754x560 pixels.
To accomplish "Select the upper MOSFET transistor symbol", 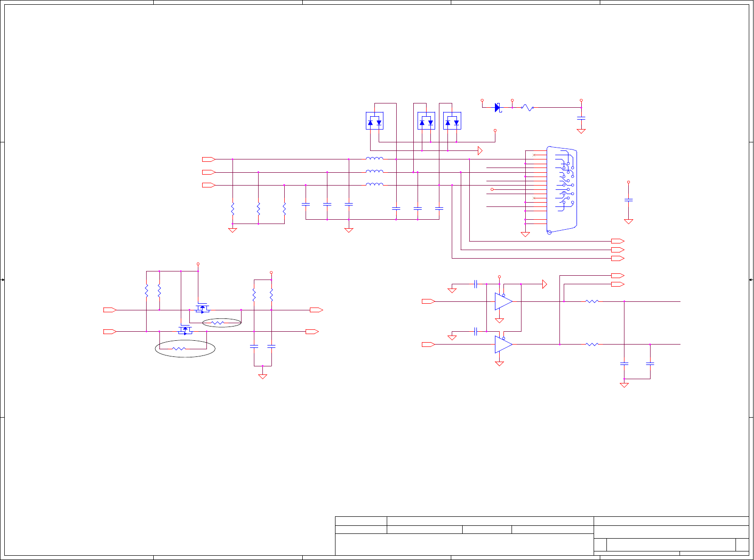I will point(203,308).
